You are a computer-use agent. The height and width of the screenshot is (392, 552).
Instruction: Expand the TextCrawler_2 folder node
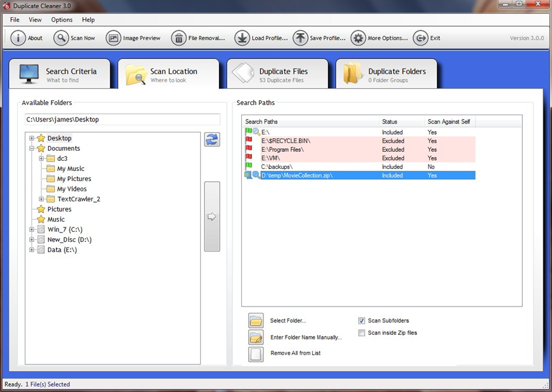[41, 199]
